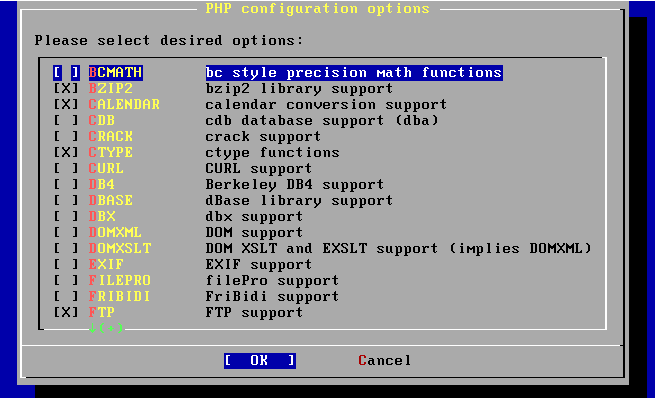This screenshot has height=398, width=655.
Task: Click 'FTP support' description
Action: [254, 312]
